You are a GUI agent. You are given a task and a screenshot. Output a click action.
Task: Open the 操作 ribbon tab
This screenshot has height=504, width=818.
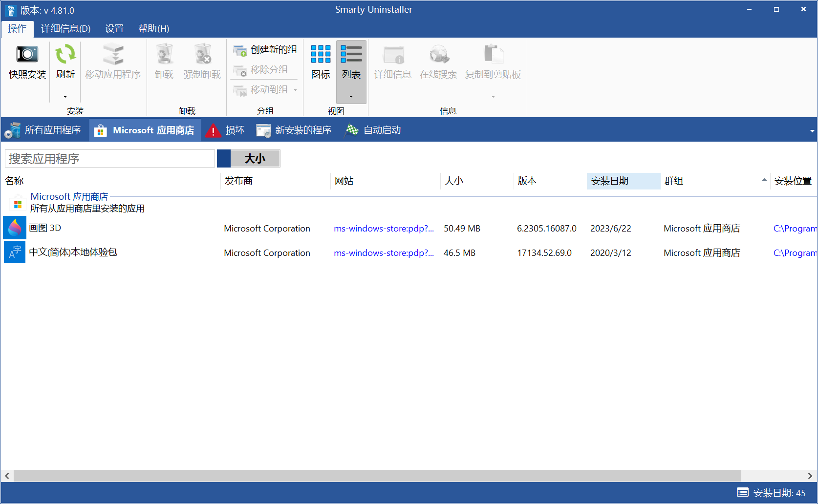[x=17, y=28]
